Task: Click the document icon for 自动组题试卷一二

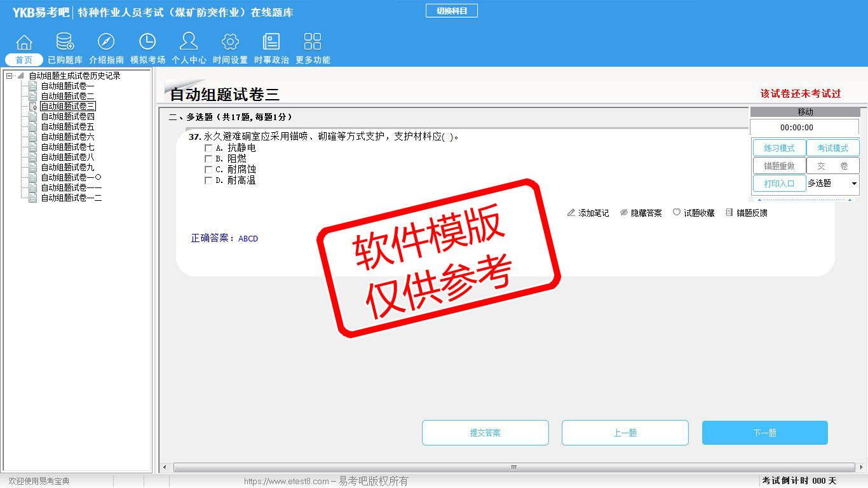Action: 33,198
